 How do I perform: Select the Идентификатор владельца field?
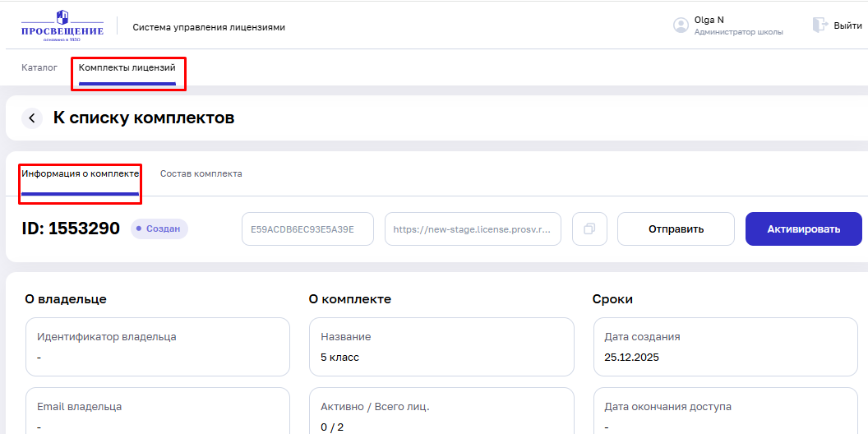157,347
